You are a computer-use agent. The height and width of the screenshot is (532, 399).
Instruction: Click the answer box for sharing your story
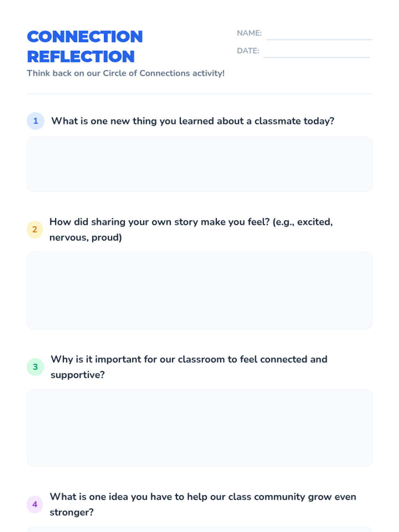click(199, 291)
